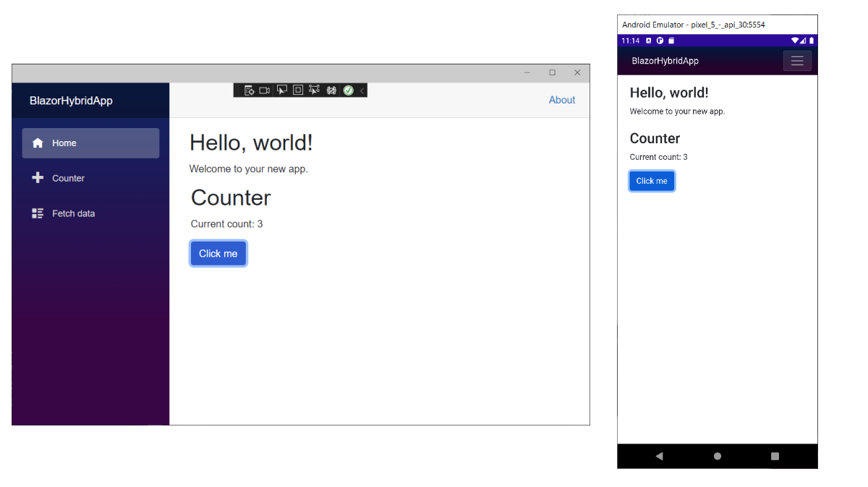Open Fetch data from the navigation menu
The image size is (868, 487).
[x=73, y=213]
